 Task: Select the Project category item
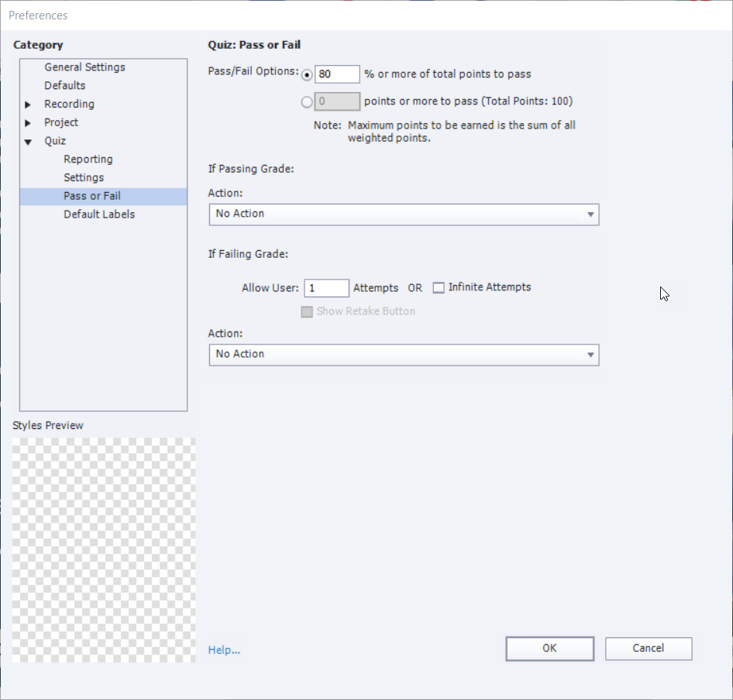[61, 122]
